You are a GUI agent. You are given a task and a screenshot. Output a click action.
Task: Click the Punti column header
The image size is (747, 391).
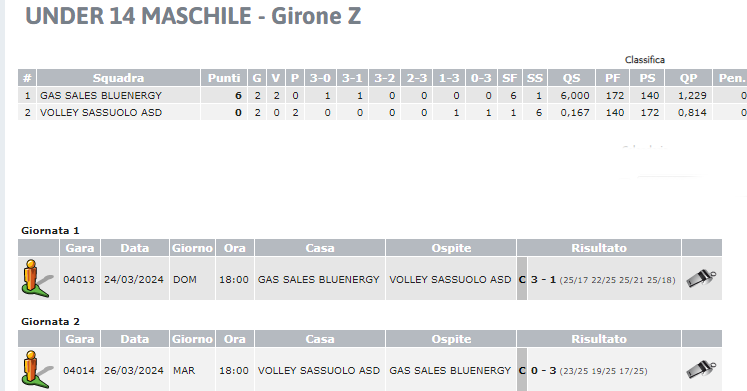tap(224, 78)
